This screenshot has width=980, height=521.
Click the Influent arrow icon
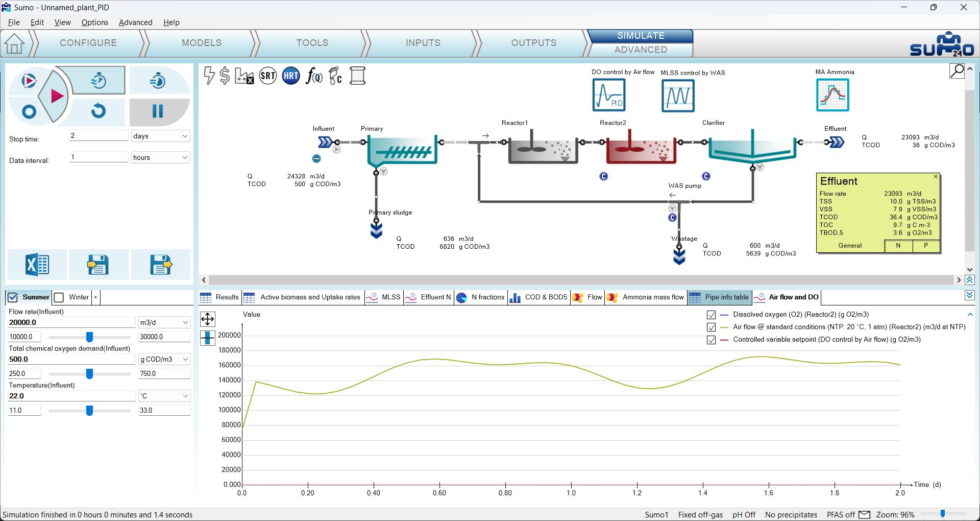tap(325, 142)
